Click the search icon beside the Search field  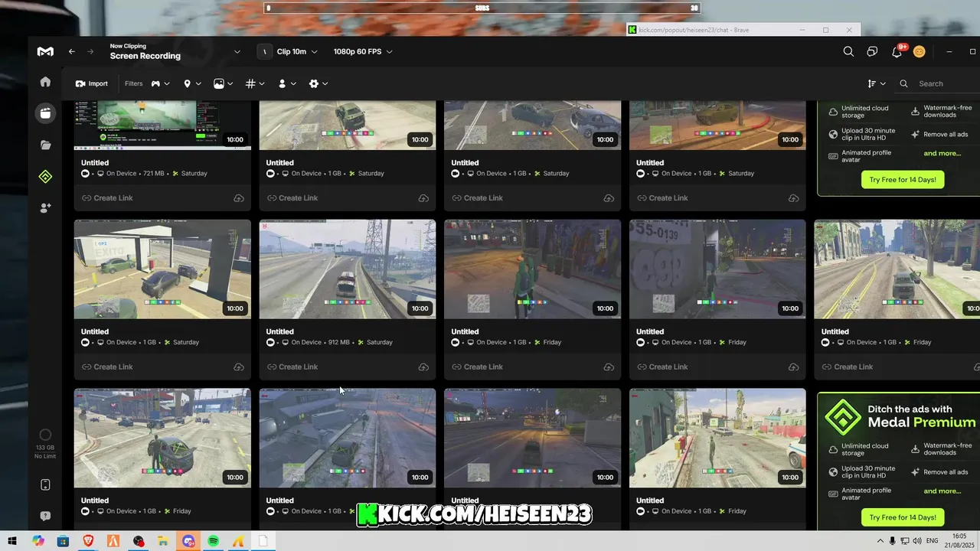point(904,83)
